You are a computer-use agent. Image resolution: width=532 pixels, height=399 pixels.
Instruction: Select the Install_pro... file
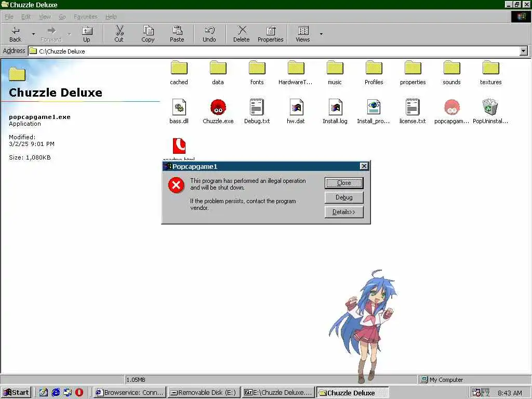coord(374,111)
